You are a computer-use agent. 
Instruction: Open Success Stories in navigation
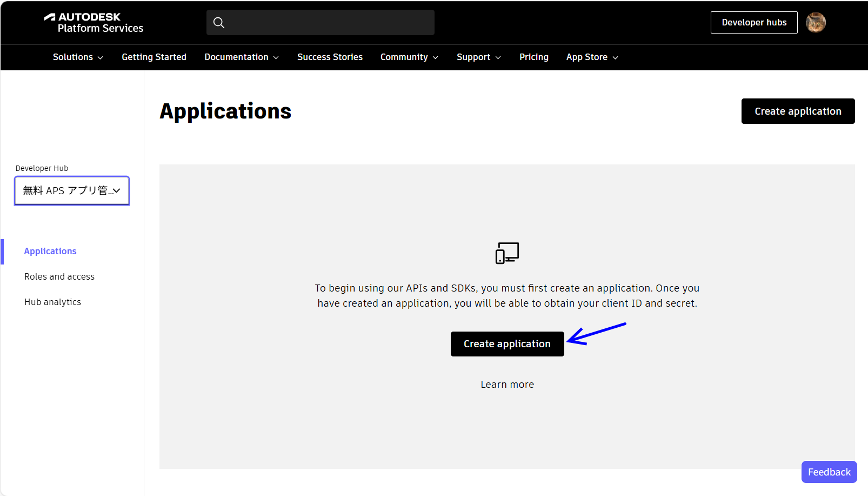tap(330, 57)
